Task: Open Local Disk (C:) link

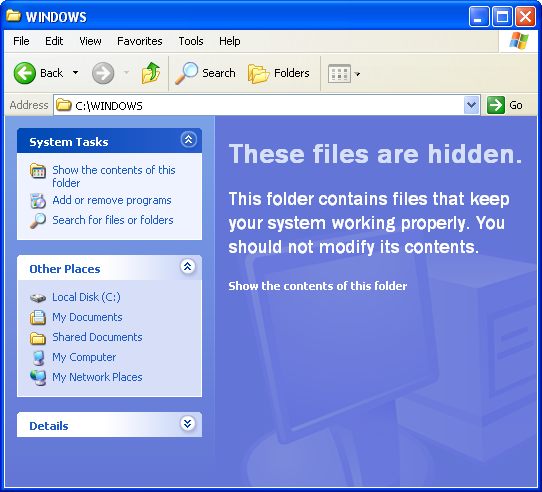Action: [x=86, y=297]
